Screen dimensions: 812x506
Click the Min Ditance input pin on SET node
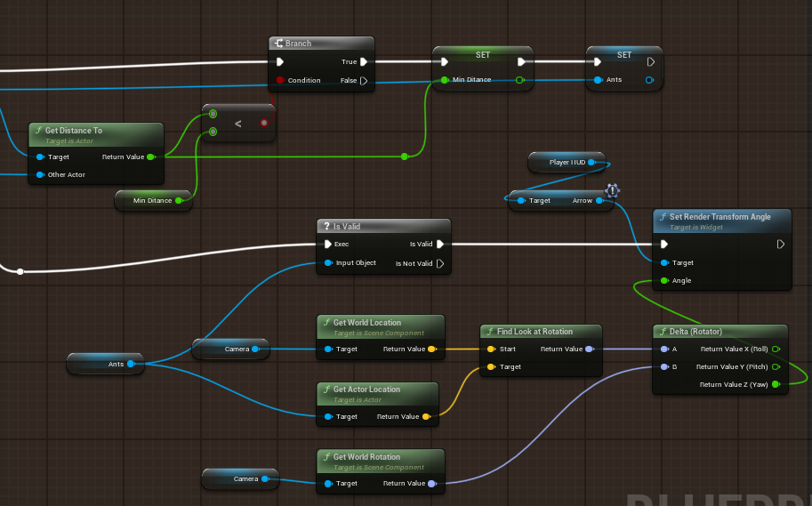[445, 80]
